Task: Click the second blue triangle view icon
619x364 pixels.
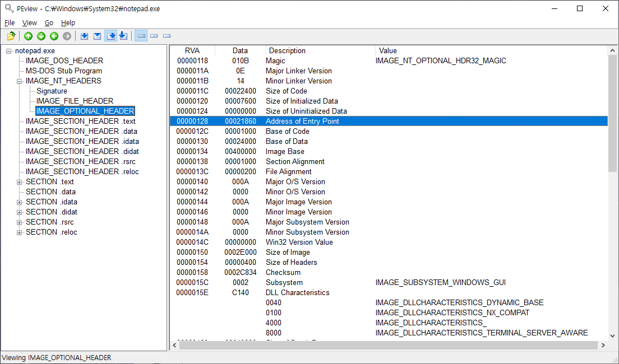Action: tap(97, 36)
